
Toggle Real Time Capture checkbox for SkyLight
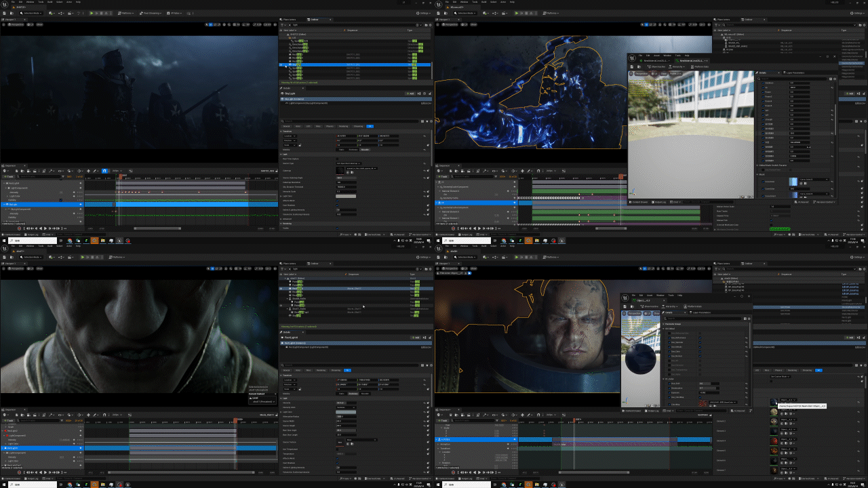[x=337, y=159]
